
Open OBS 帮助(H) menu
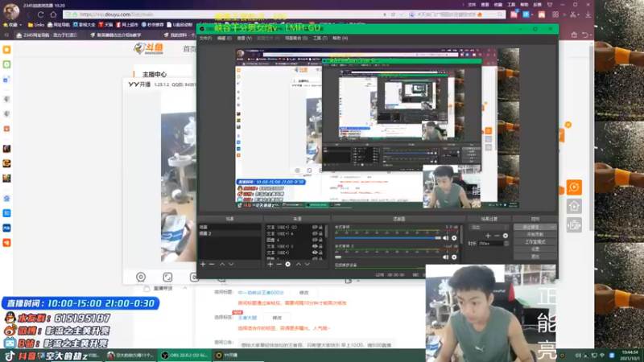pos(340,38)
